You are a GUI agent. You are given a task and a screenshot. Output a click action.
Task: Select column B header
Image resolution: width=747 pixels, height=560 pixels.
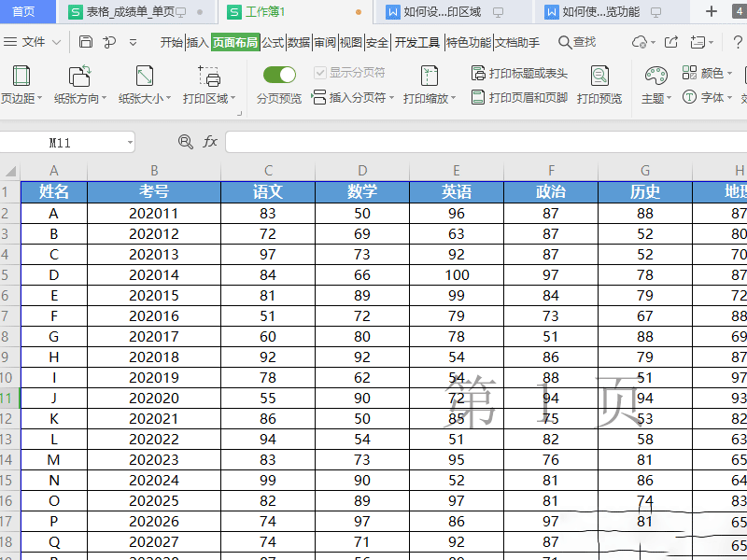[x=154, y=171]
